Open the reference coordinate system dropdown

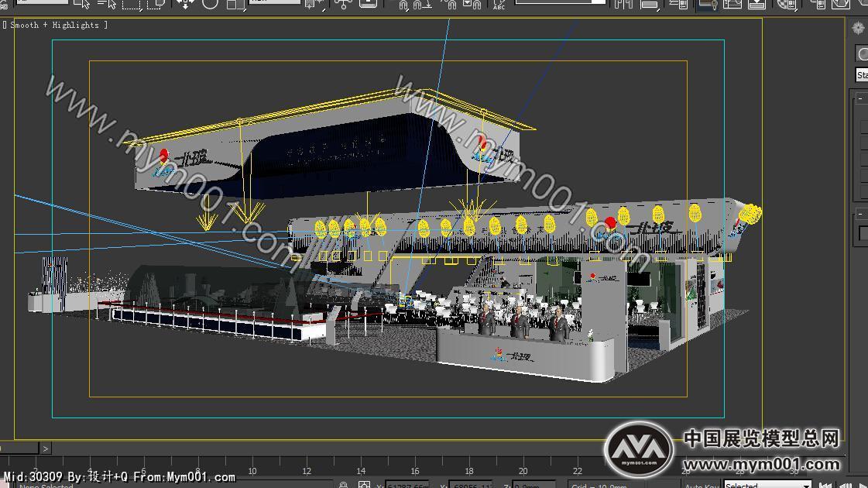point(275,2)
